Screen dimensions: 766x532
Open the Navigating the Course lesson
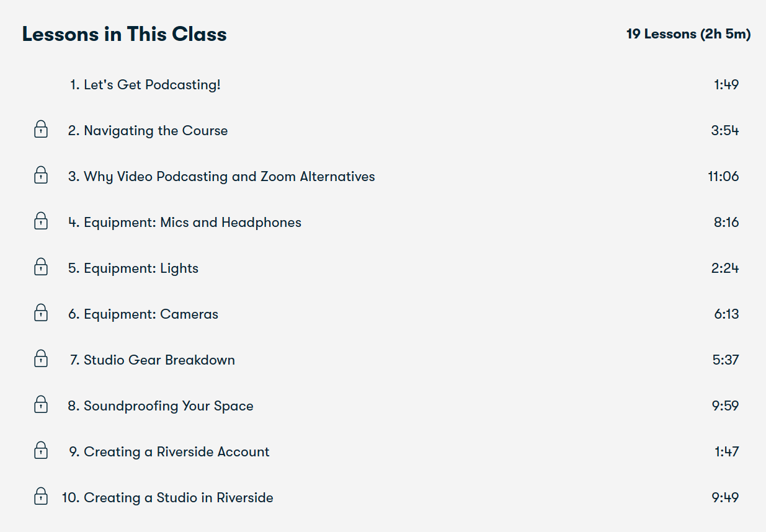point(148,131)
